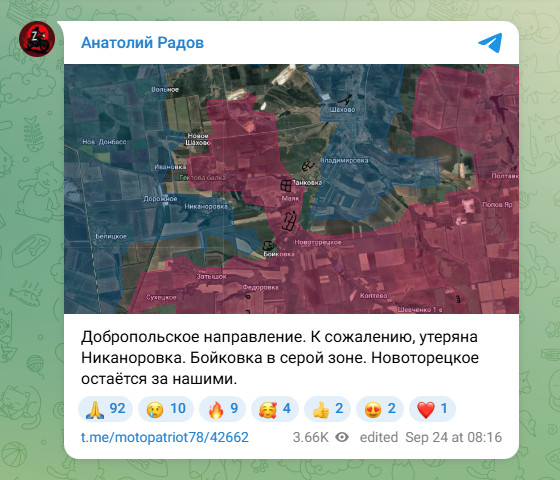
Task: Open the channel avatar with Z motorcycle
Action: 37,39
